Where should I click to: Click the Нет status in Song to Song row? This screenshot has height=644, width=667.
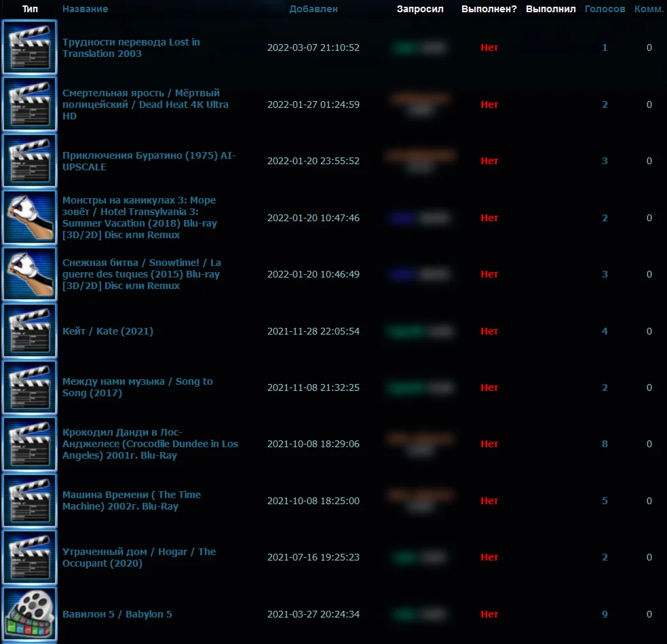[x=489, y=387]
